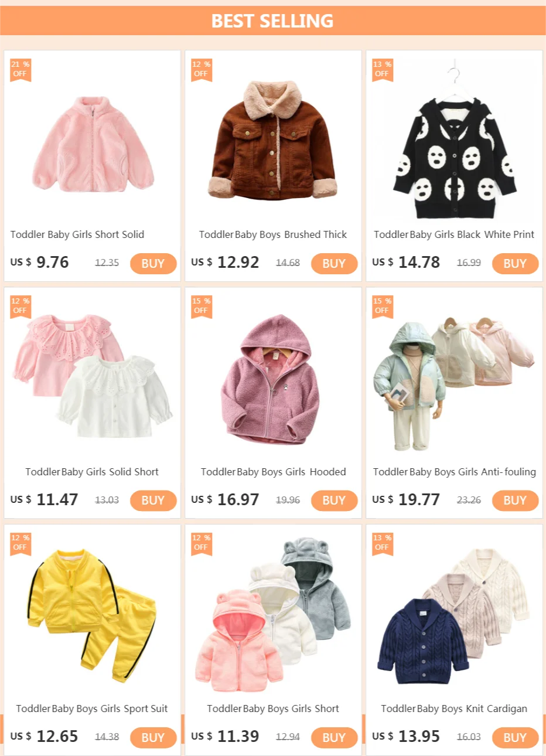Screen dimensions: 546x756
Task: Open the black white face-print cardigan image
Action: pyautogui.click(x=454, y=141)
